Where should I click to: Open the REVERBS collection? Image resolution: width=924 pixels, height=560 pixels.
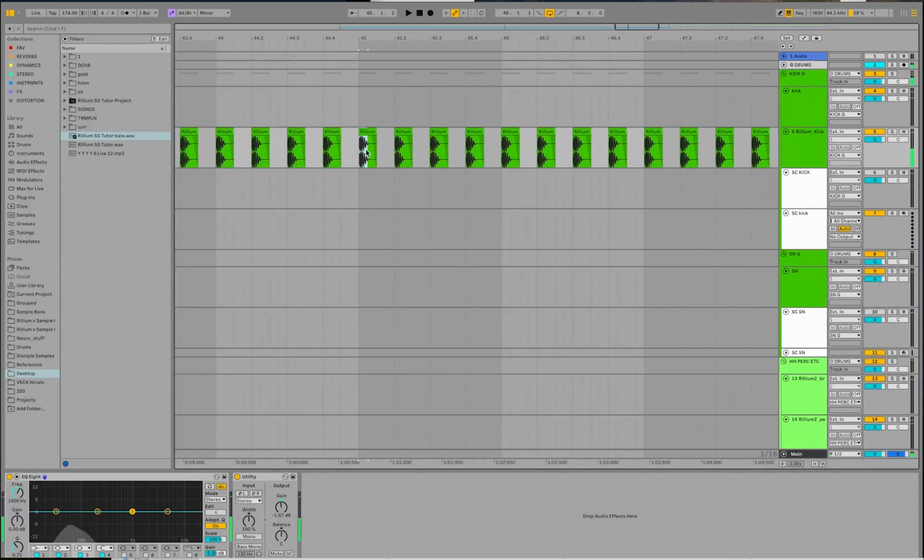click(26, 56)
